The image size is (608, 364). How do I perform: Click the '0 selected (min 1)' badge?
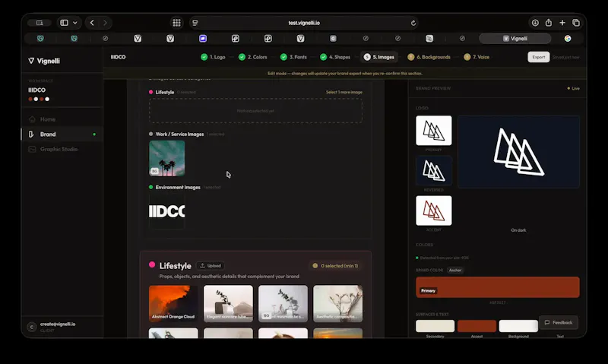(x=336, y=265)
